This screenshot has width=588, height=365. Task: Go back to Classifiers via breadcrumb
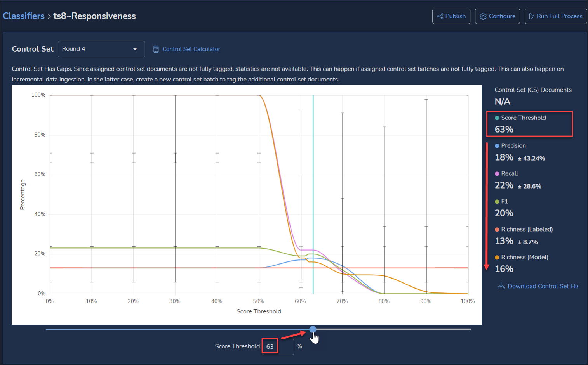pyautogui.click(x=24, y=16)
